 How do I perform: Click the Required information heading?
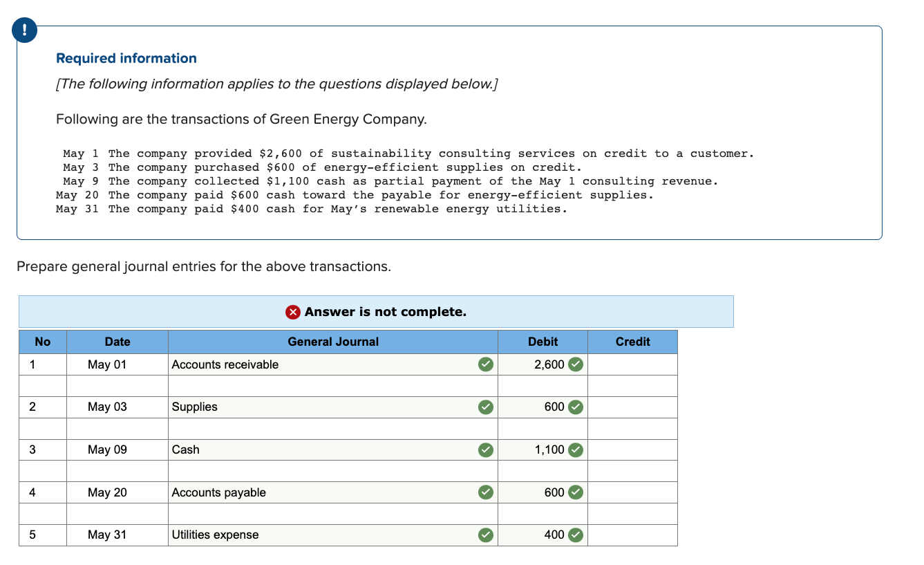pos(126,59)
